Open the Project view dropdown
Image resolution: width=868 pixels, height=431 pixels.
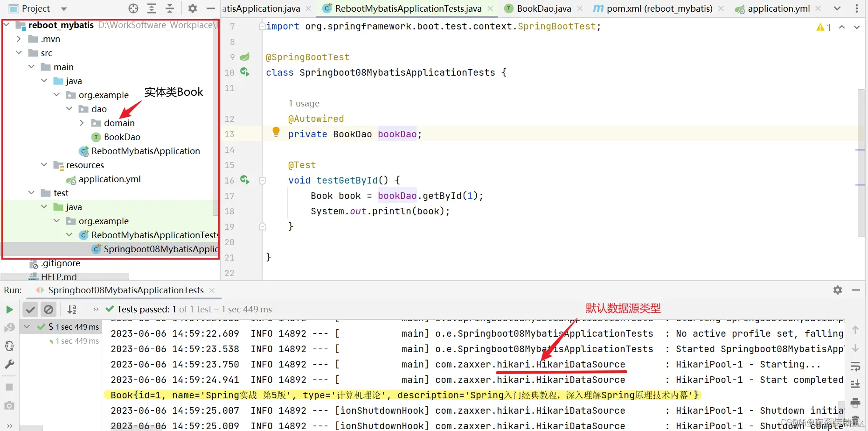pyautogui.click(x=64, y=9)
